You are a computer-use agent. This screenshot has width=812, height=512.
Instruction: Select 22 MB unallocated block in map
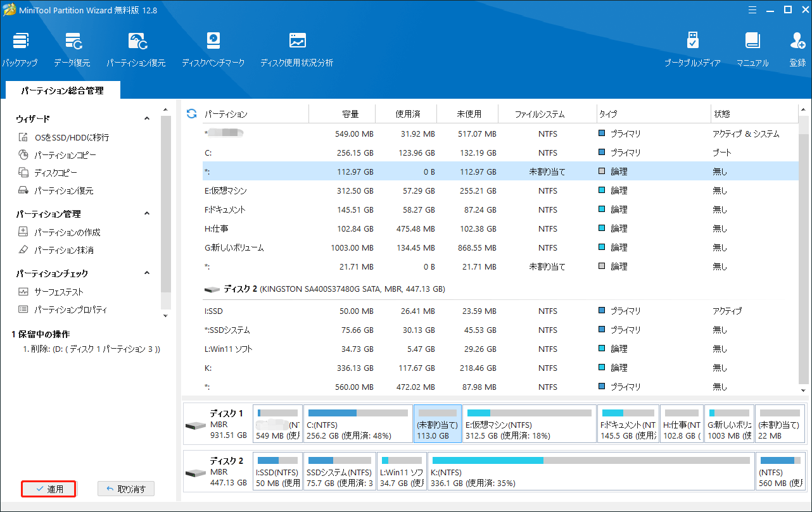click(x=780, y=423)
